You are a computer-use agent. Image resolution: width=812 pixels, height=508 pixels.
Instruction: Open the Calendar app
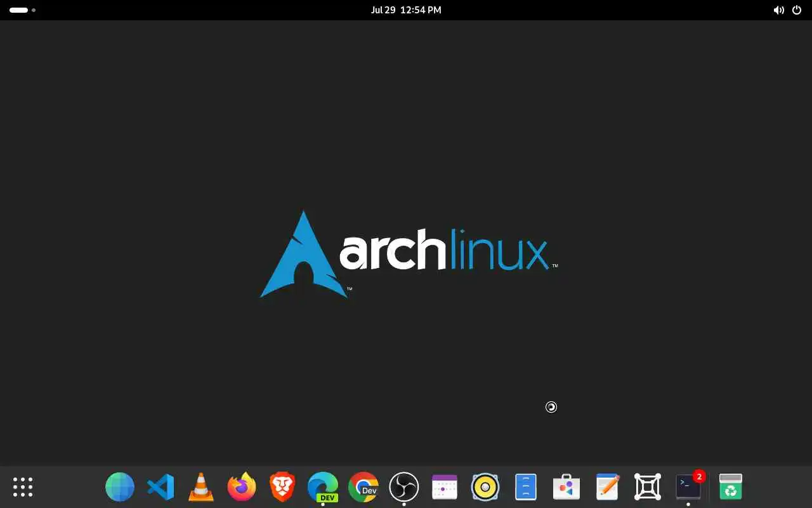click(x=445, y=487)
